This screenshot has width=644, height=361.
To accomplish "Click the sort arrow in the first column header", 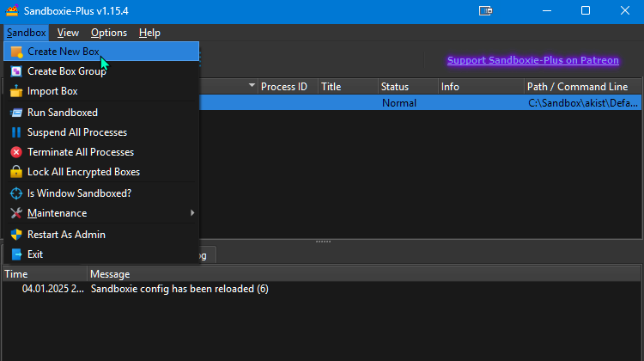I will (252, 85).
